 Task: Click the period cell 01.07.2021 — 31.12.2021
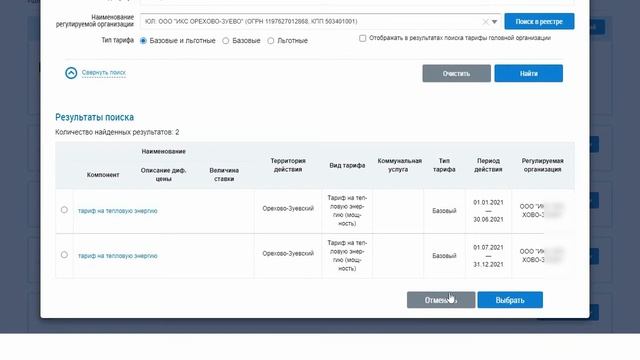point(488,256)
